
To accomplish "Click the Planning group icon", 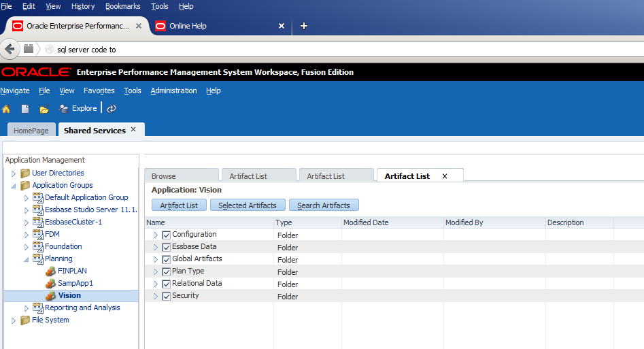I will (x=38, y=259).
